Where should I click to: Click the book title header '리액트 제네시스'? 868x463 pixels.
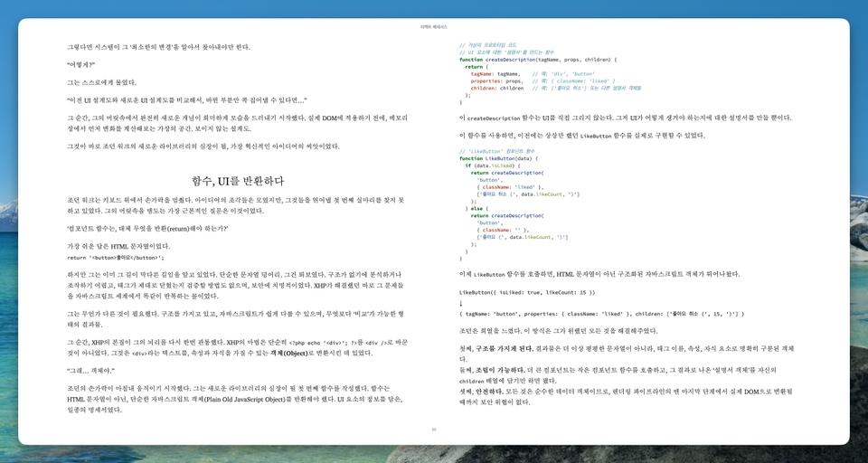(433, 26)
